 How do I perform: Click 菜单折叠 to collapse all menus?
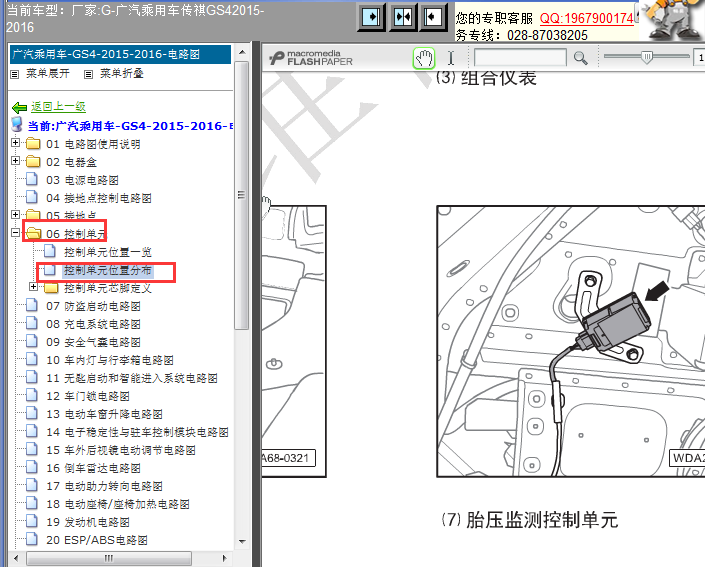(121, 73)
